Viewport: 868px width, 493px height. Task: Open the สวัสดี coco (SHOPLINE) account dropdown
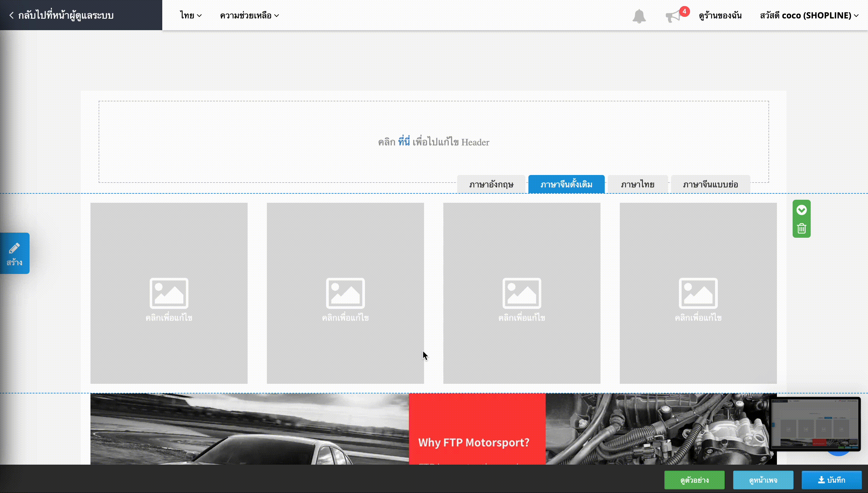pos(809,15)
